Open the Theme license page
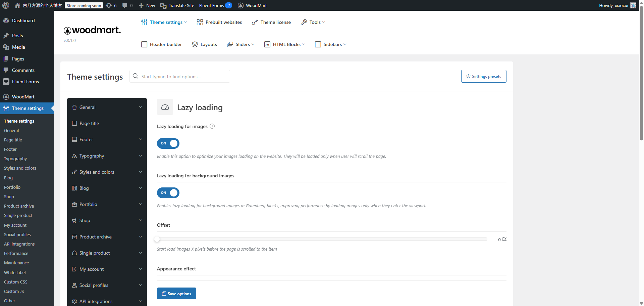 [x=271, y=22]
